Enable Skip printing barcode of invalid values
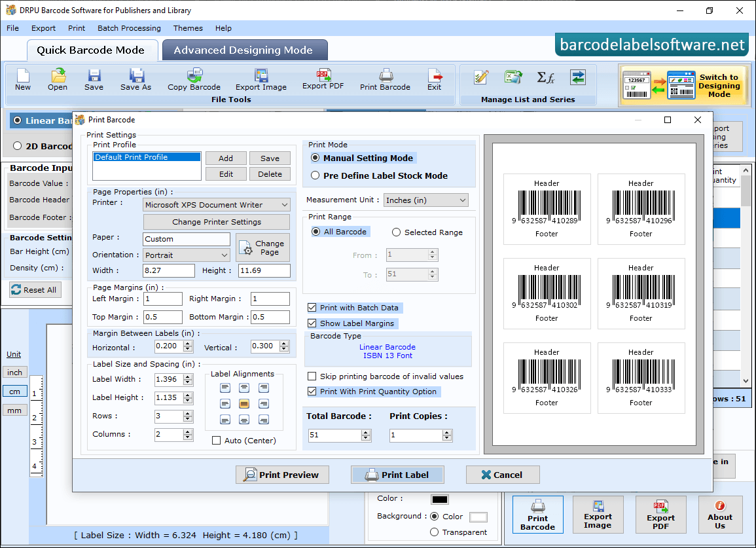756x548 pixels. tap(312, 376)
